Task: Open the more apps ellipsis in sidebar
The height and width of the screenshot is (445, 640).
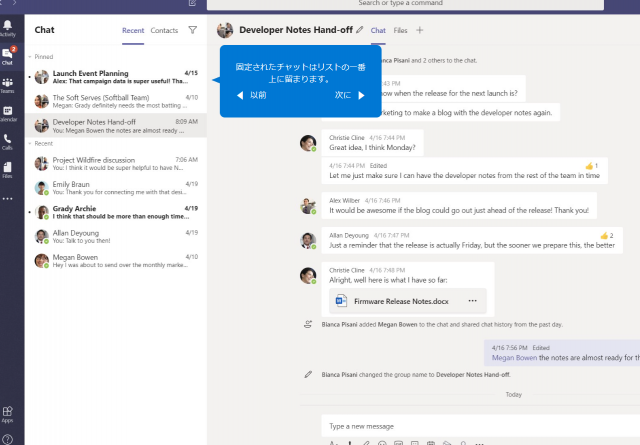Action: [7, 199]
